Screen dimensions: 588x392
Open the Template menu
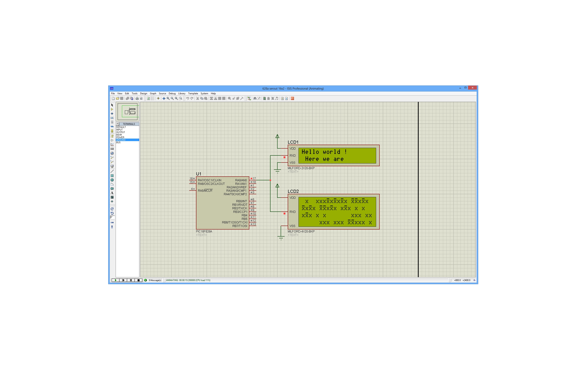[193, 93]
